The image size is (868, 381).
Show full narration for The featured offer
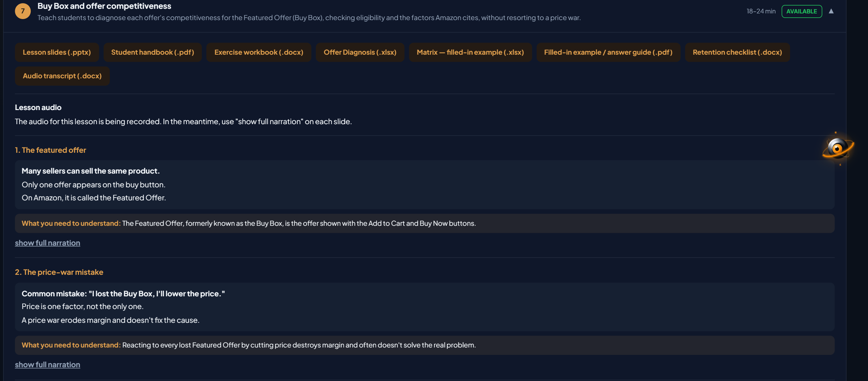(x=47, y=243)
